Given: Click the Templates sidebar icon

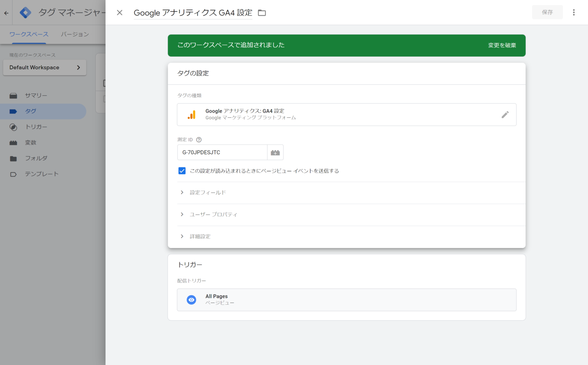Looking at the screenshot, I should click(13, 174).
